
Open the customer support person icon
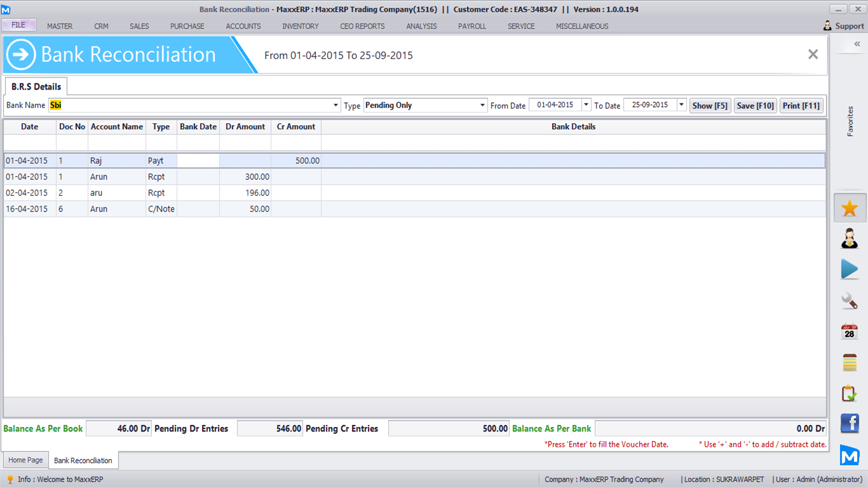pyautogui.click(x=850, y=239)
